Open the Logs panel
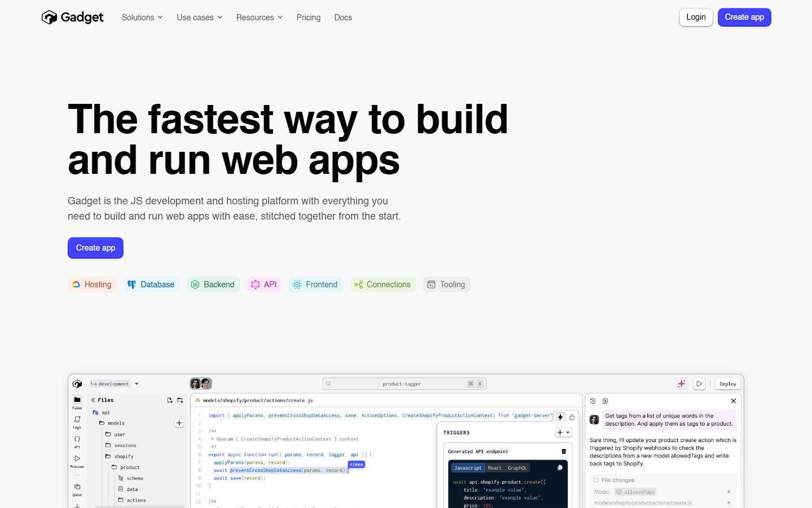The height and width of the screenshot is (508, 812). pos(77,419)
